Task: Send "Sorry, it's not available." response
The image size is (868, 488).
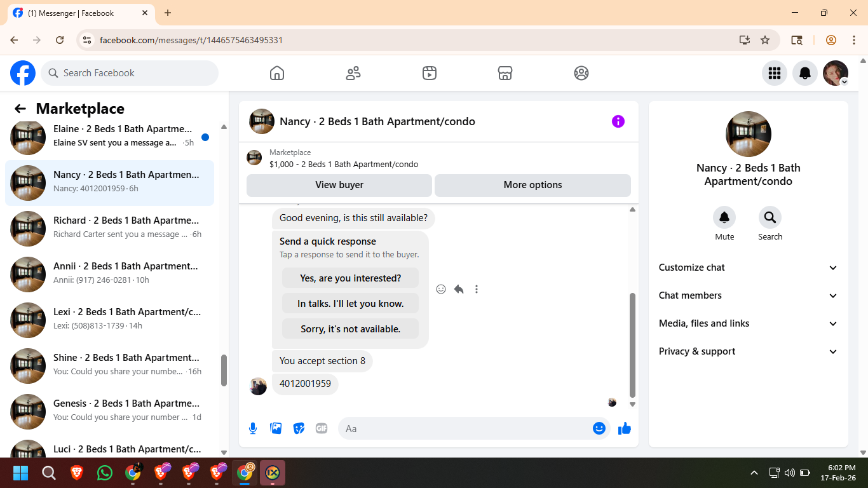Action: point(351,329)
